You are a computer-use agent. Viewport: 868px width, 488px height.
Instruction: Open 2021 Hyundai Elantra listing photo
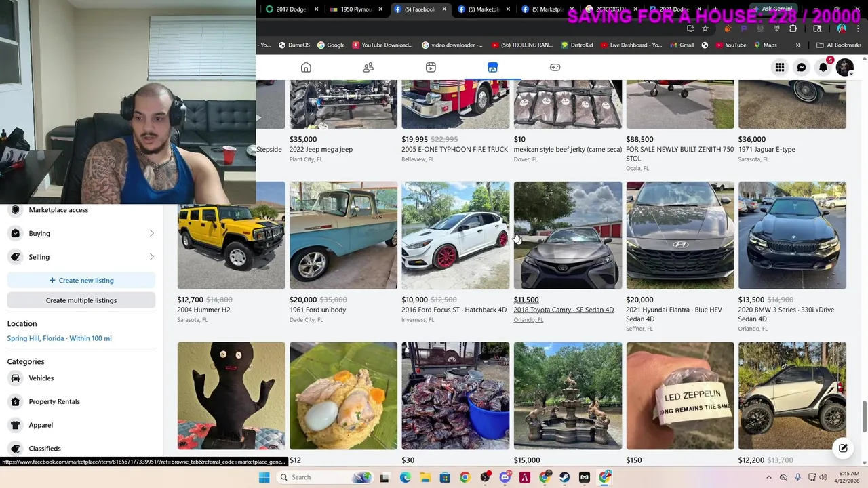pyautogui.click(x=680, y=235)
